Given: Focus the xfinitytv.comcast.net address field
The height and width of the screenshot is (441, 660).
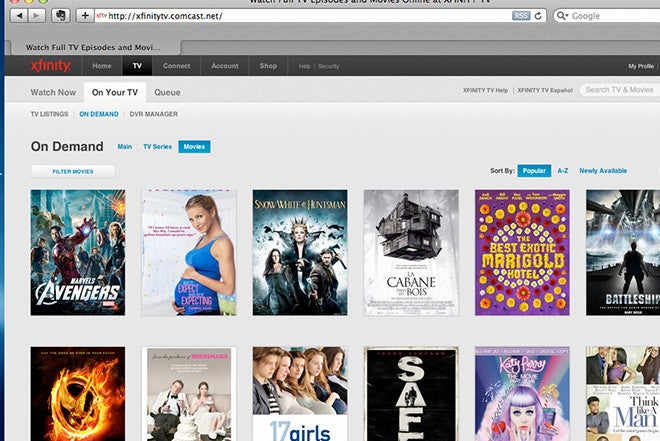Looking at the screenshot, I should [303, 16].
